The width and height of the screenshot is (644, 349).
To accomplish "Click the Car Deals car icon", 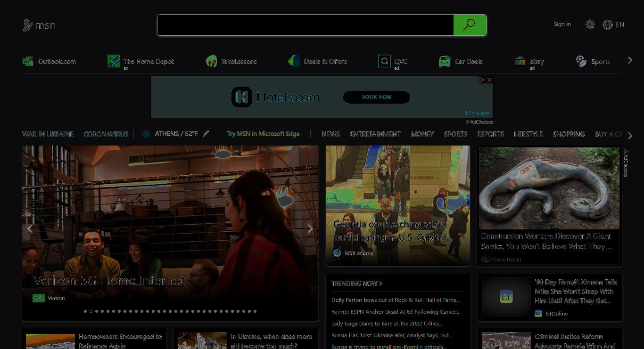I will tap(445, 61).
